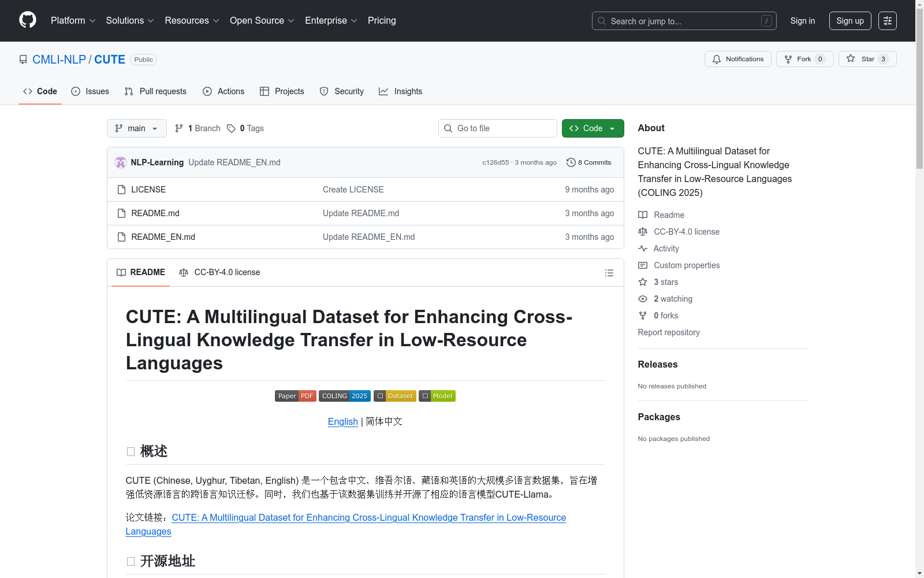The width and height of the screenshot is (924, 578).
Task: Open the CUTE repository name link
Action: [110, 60]
